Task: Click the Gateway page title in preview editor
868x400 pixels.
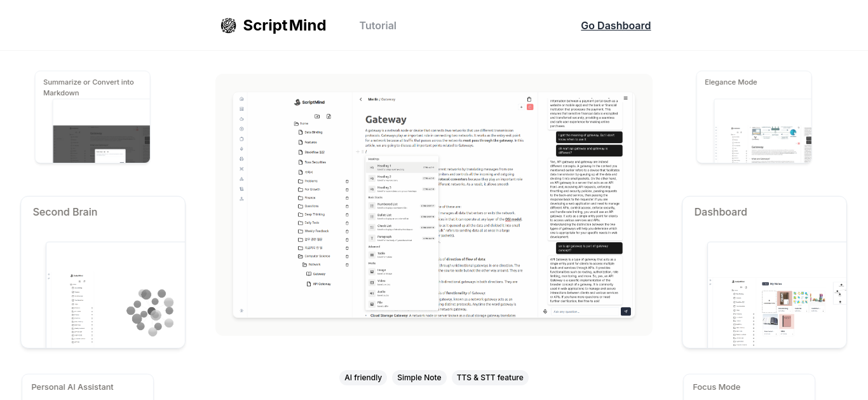Action: (x=386, y=120)
